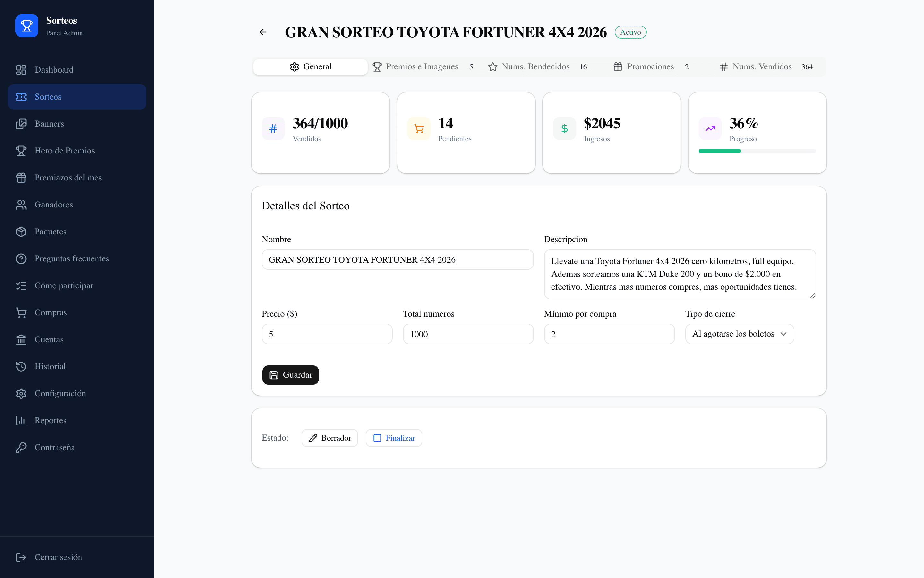The height and width of the screenshot is (578, 924).
Task: Set state to Borrador
Action: tap(329, 438)
